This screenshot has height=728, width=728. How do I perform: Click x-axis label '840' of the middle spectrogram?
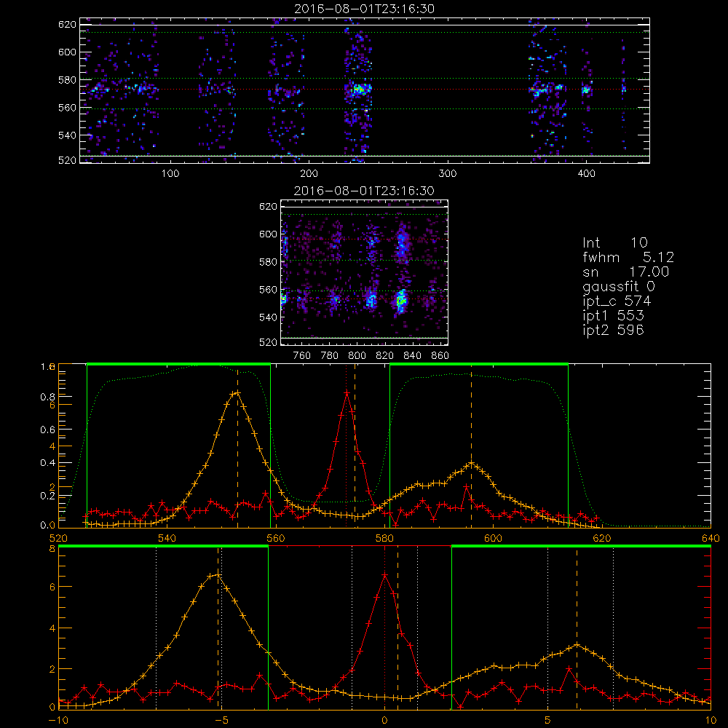pos(412,356)
